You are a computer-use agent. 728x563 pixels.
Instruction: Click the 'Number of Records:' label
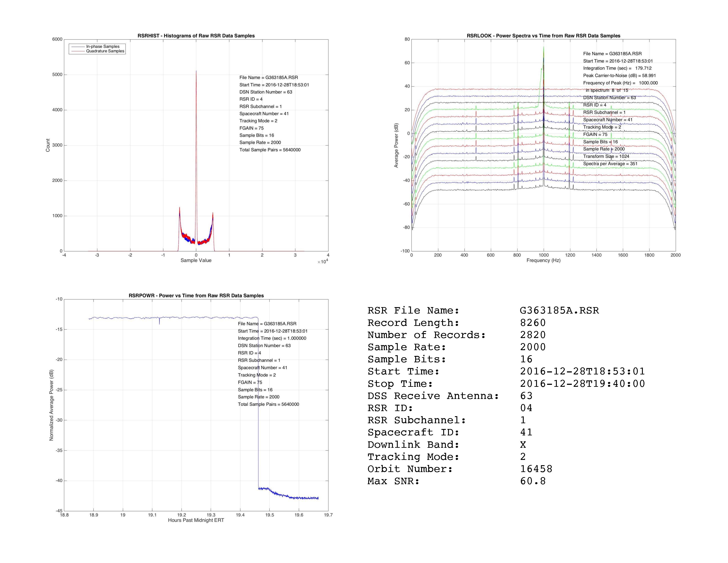(427, 335)
